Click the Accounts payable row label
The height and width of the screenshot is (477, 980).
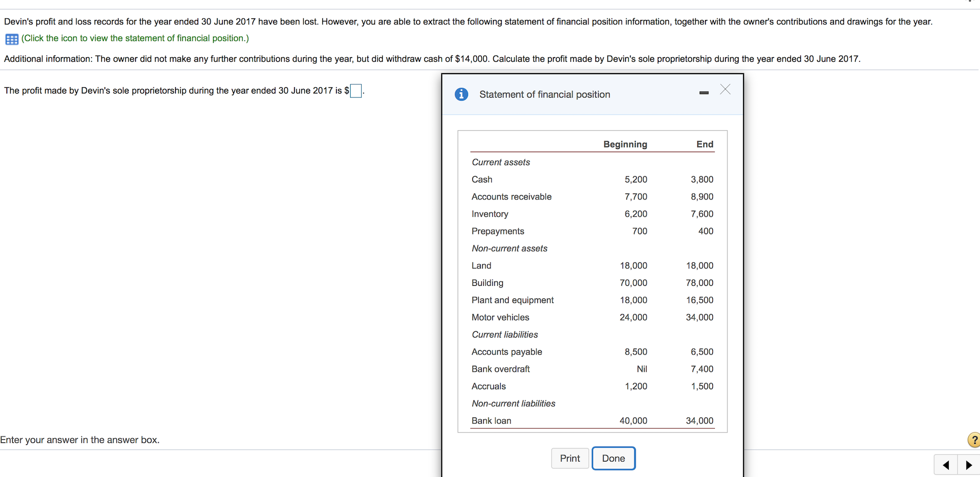507,352
